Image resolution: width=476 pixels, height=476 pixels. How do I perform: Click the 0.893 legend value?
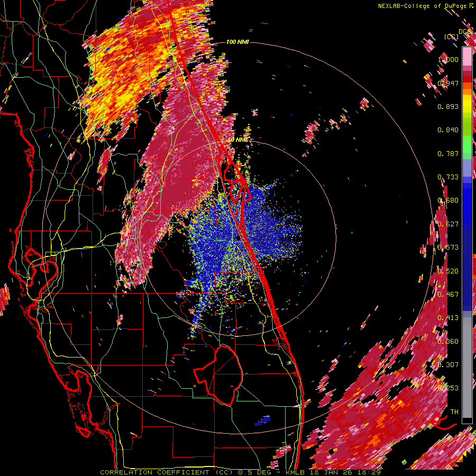(x=448, y=106)
